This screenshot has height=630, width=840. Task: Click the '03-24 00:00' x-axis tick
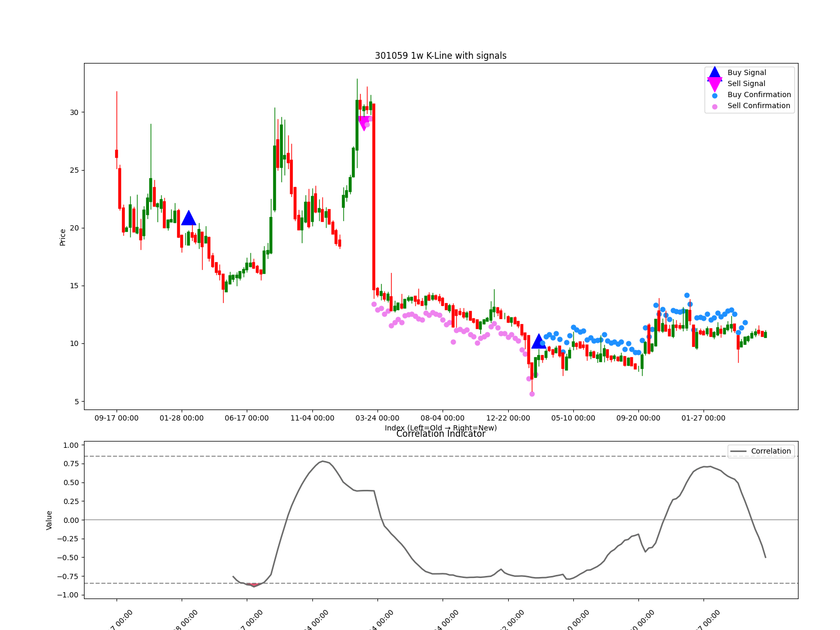pos(377,418)
